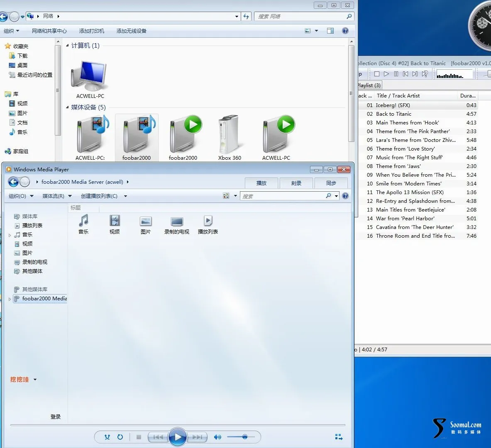
Task: Open 网络和共享中心 in Explorer toolbar
Action: [x=49, y=31]
